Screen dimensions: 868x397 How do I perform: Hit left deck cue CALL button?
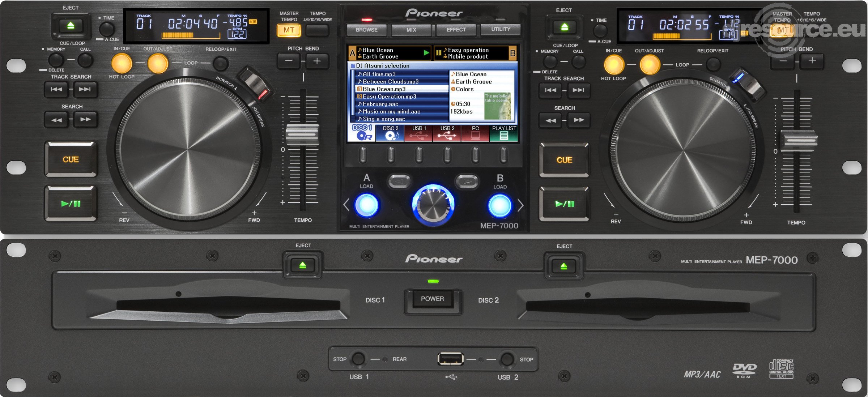pyautogui.click(x=85, y=60)
